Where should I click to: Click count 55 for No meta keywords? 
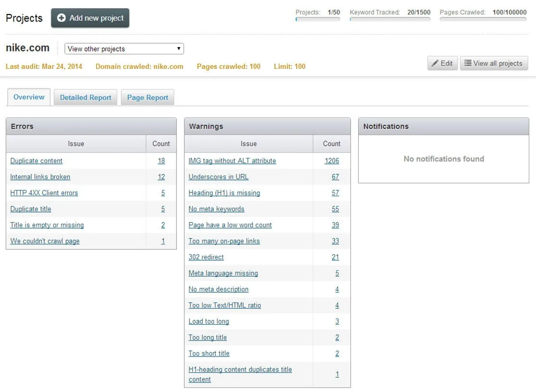336,209
